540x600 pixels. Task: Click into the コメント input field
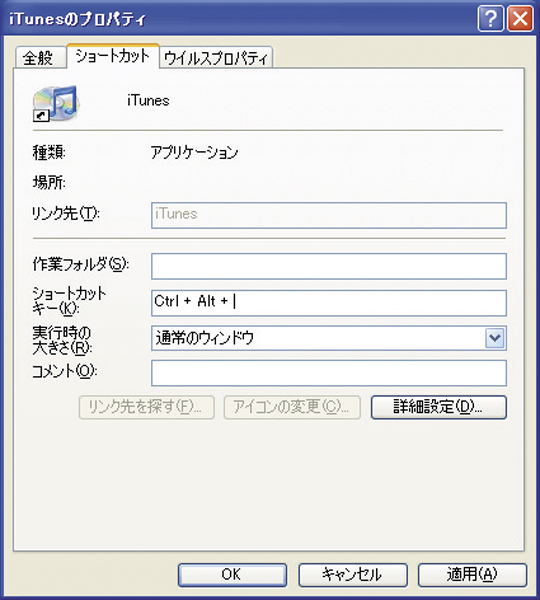pos(329,373)
